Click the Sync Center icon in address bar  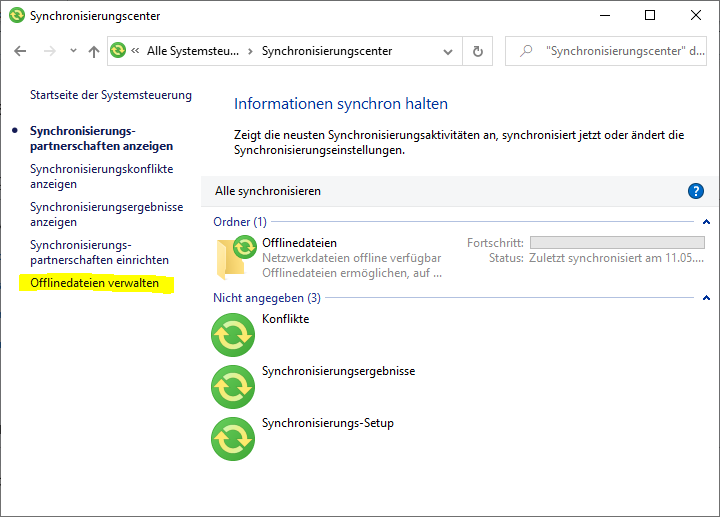[118, 51]
